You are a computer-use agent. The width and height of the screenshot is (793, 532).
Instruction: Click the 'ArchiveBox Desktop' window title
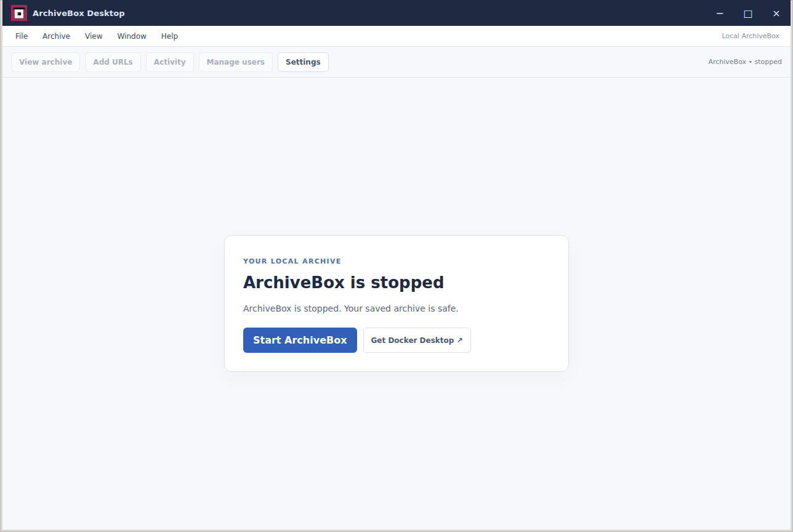pyautogui.click(x=78, y=14)
